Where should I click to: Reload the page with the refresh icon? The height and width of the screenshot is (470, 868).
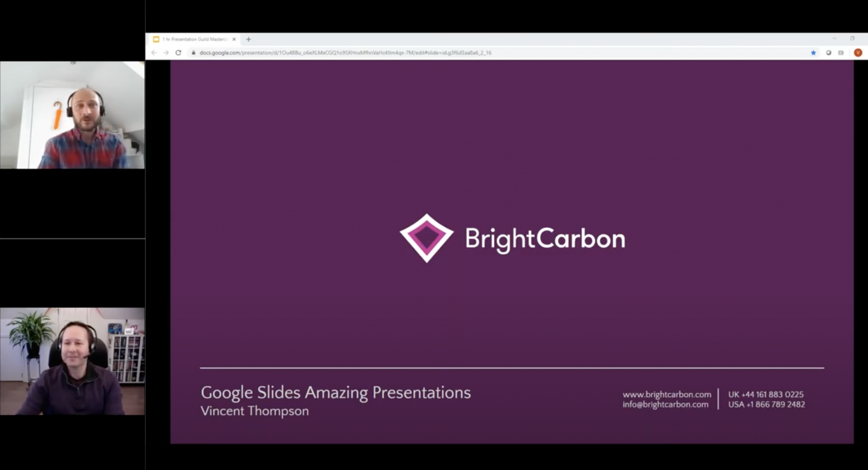[x=178, y=53]
